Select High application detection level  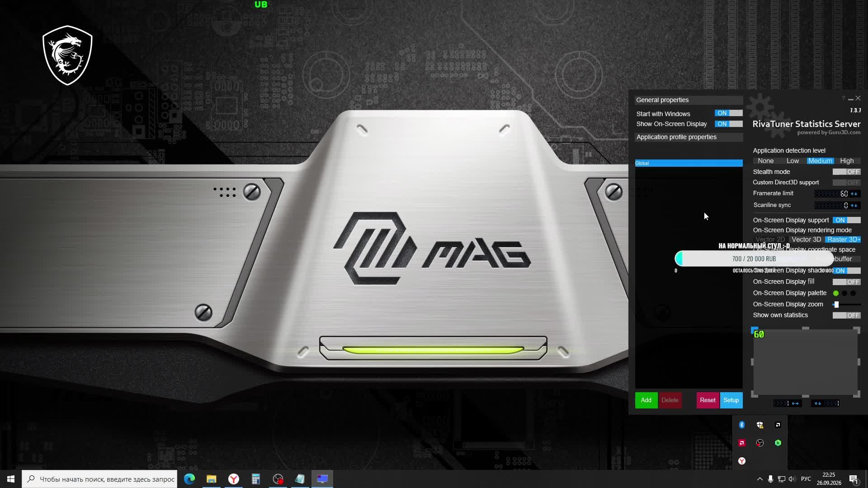click(847, 161)
